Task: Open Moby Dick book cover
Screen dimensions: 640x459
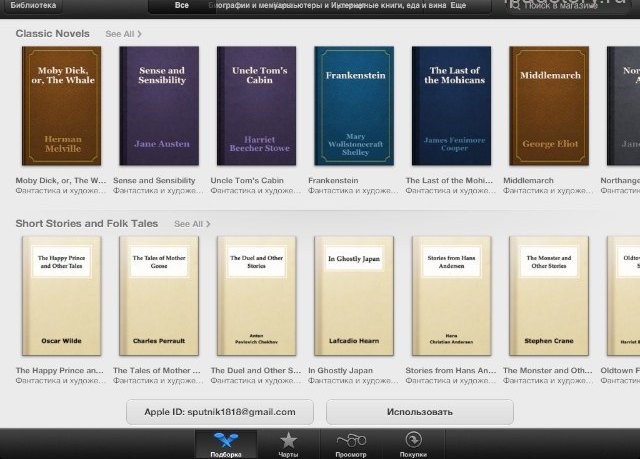Action: (61, 106)
